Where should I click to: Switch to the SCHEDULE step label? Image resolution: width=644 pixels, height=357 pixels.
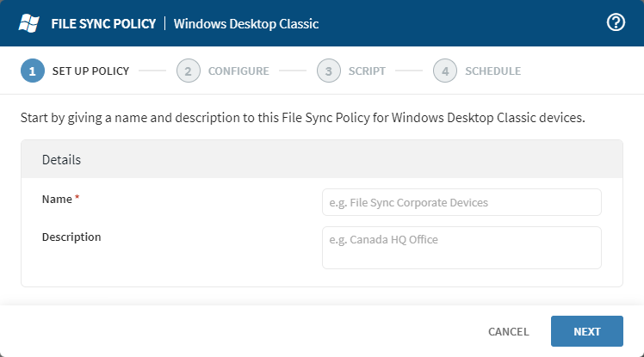pos(492,71)
